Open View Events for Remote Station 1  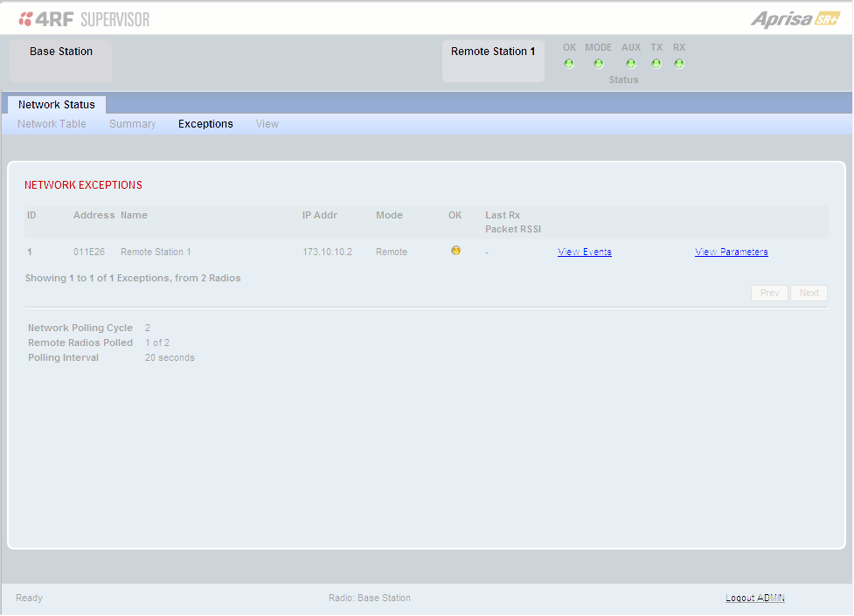coord(585,252)
